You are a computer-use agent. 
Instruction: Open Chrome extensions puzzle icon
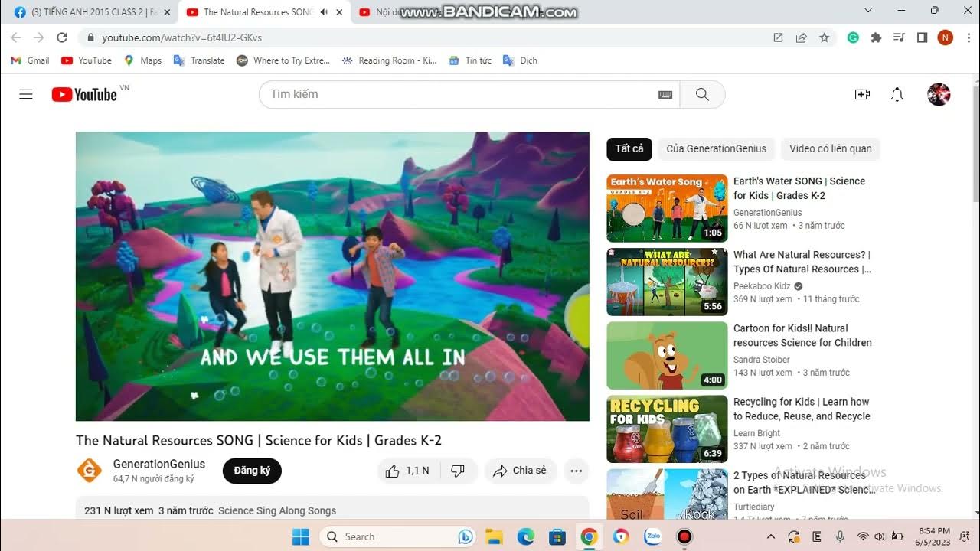[x=876, y=37]
